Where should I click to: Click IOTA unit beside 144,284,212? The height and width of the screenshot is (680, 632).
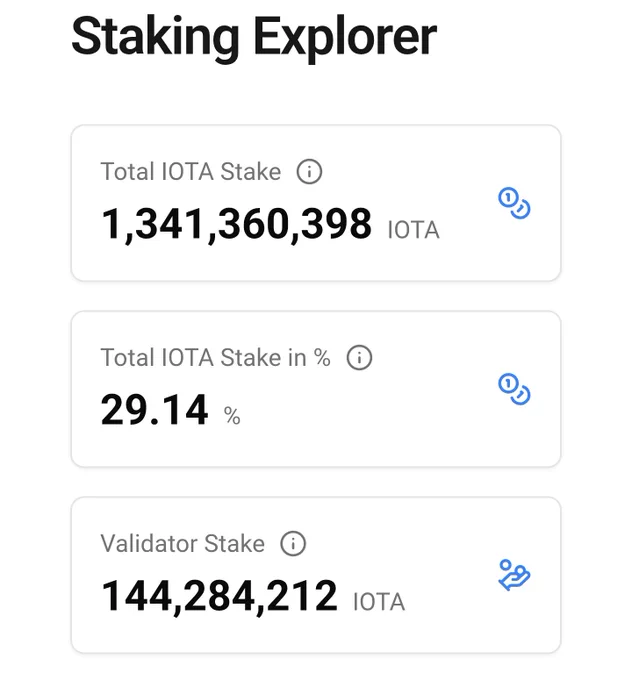[379, 602]
